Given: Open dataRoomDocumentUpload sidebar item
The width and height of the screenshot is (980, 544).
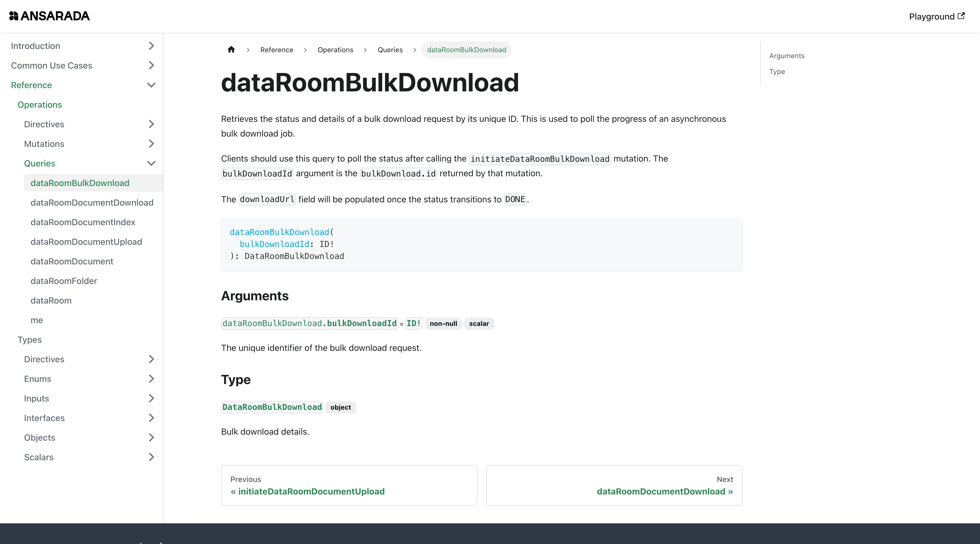Looking at the screenshot, I should coord(93,242).
